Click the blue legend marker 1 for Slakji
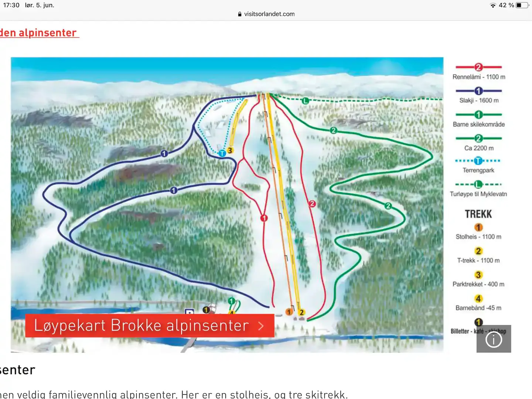The image size is (532, 399). (x=478, y=91)
